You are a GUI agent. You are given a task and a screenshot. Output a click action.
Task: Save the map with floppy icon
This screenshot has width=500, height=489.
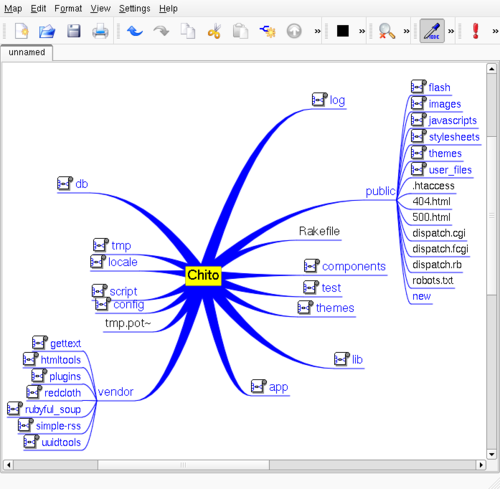coord(74,31)
